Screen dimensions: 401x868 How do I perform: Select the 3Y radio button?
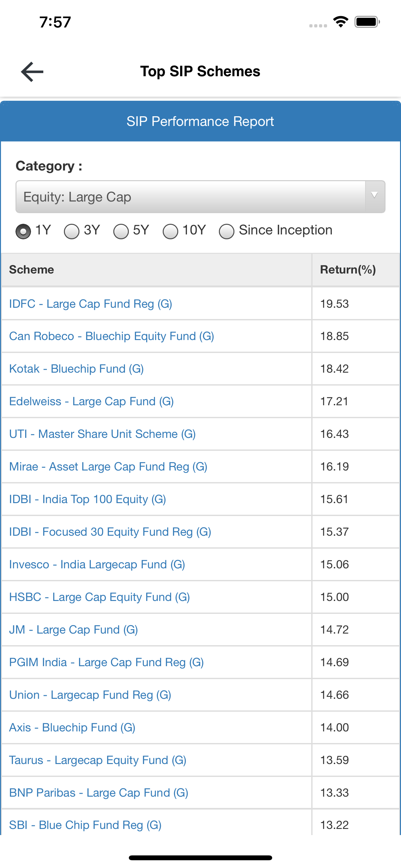click(x=72, y=231)
